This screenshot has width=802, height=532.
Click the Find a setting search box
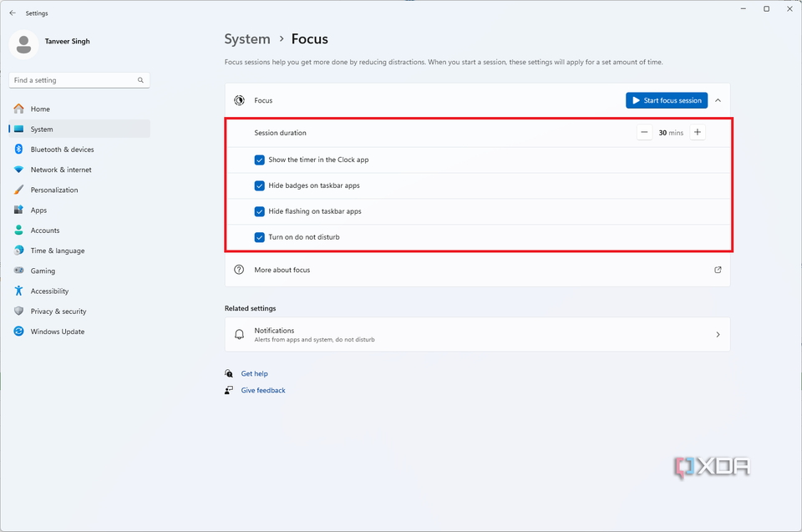[x=79, y=79]
